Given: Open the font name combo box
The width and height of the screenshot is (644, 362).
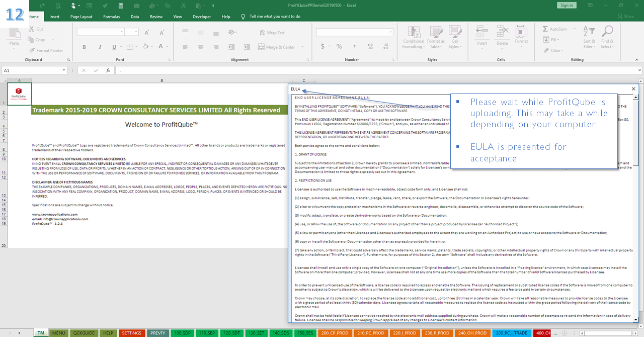Looking at the screenshot, I should [100, 32].
